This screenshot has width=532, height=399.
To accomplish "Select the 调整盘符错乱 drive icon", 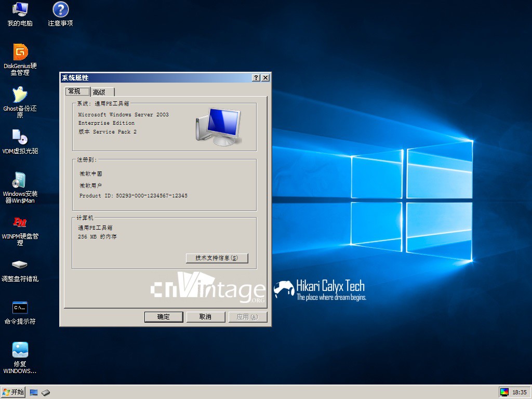I will click(x=20, y=270).
